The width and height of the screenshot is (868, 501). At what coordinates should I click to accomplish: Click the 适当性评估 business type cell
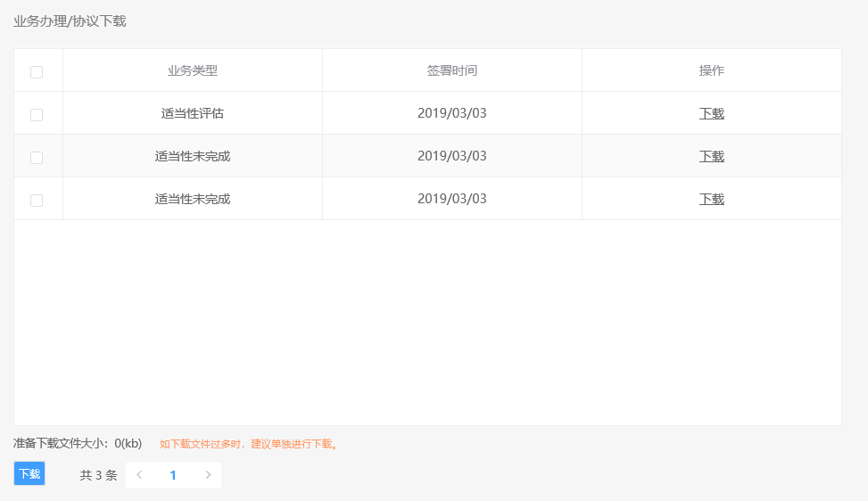coord(193,114)
